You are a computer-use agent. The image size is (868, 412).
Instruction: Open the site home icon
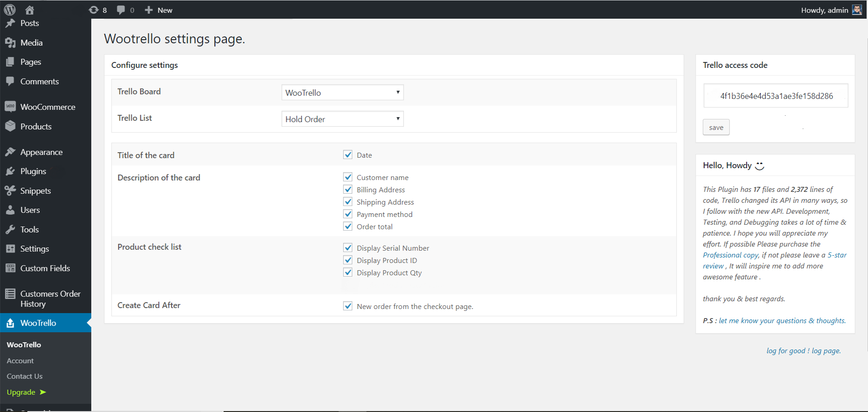pyautogui.click(x=30, y=10)
